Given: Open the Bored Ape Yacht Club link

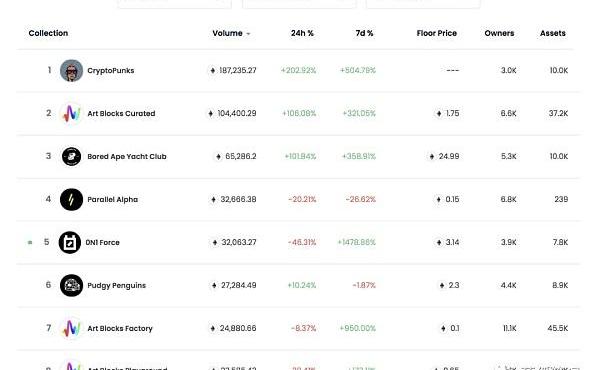Looking at the screenshot, I should pyautogui.click(x=127, y=156).
